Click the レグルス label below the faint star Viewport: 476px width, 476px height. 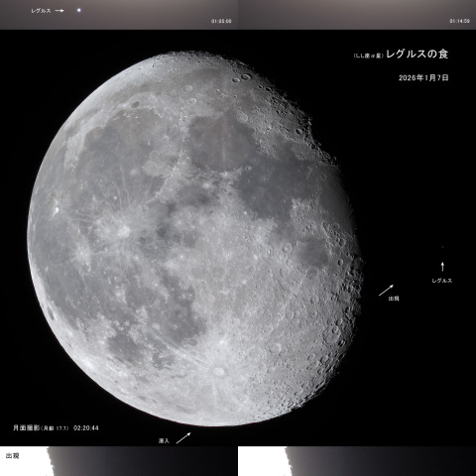coord(441,281)
